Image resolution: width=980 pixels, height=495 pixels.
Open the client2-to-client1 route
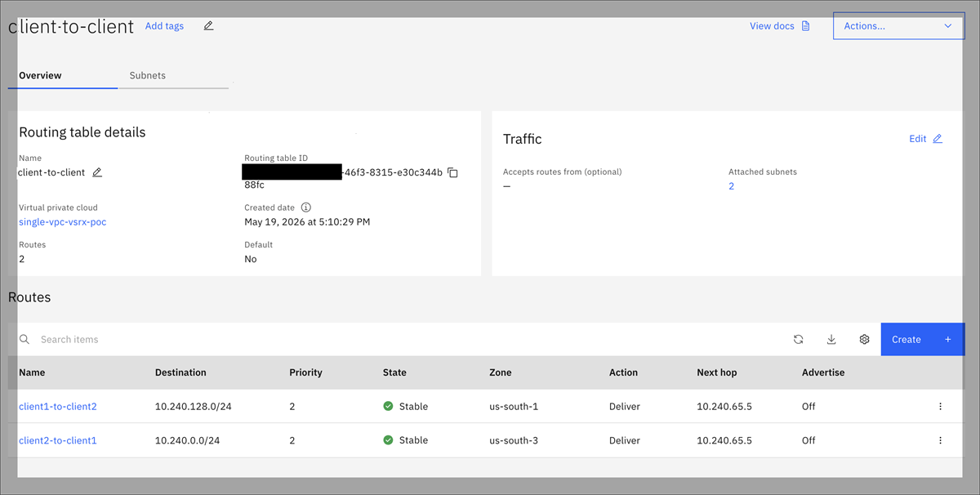[x=58, y=440]
